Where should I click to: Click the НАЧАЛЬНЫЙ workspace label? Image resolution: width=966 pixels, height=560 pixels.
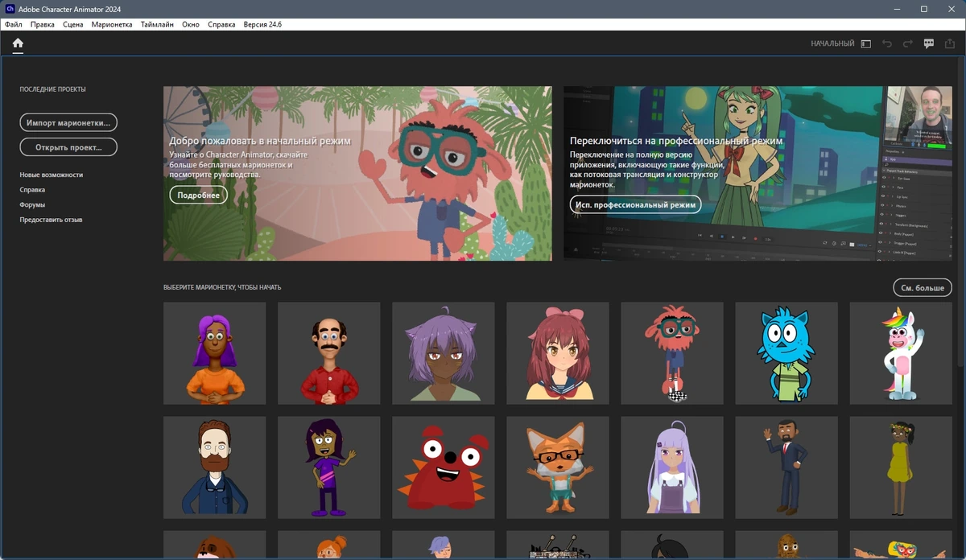point(832,43)
